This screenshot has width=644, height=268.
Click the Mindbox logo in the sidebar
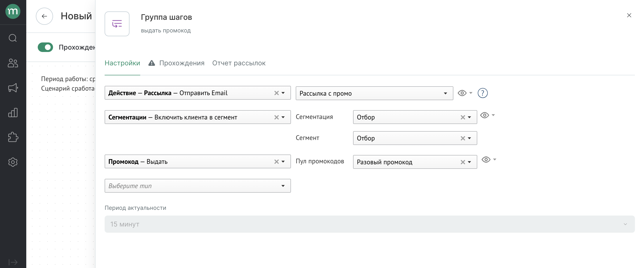13,11
